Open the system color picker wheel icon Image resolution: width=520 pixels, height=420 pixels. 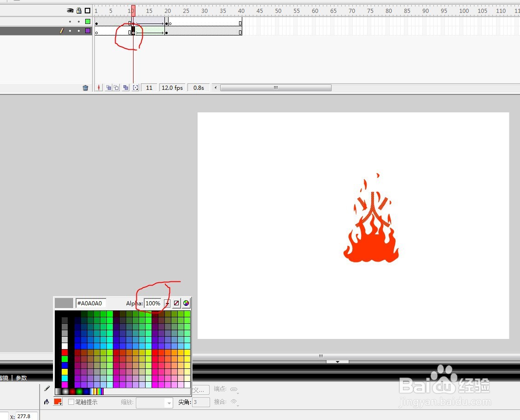[186, 303]
